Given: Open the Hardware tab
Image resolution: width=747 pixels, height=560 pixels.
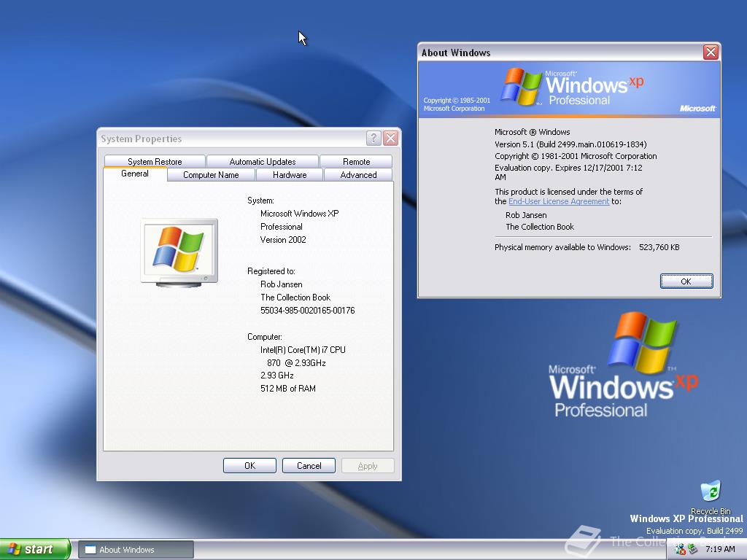Looking at the screenshot, I should coord(290,175).
